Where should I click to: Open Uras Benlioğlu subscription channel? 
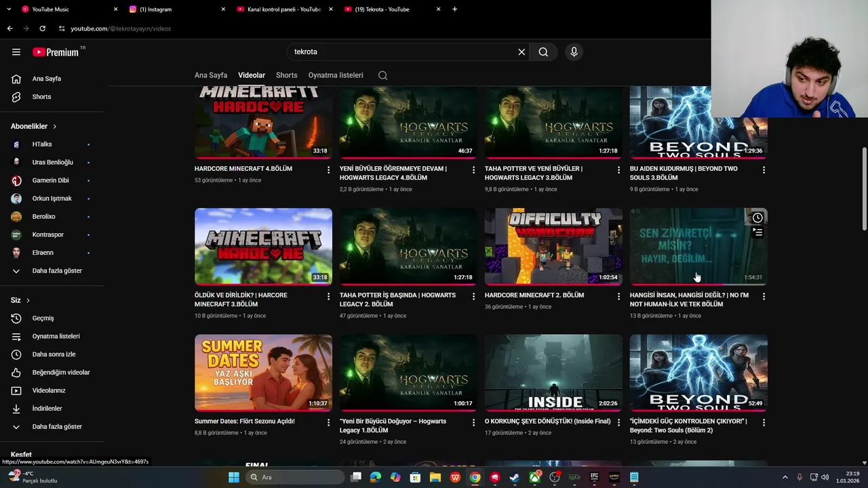click(x=52, y=162)
